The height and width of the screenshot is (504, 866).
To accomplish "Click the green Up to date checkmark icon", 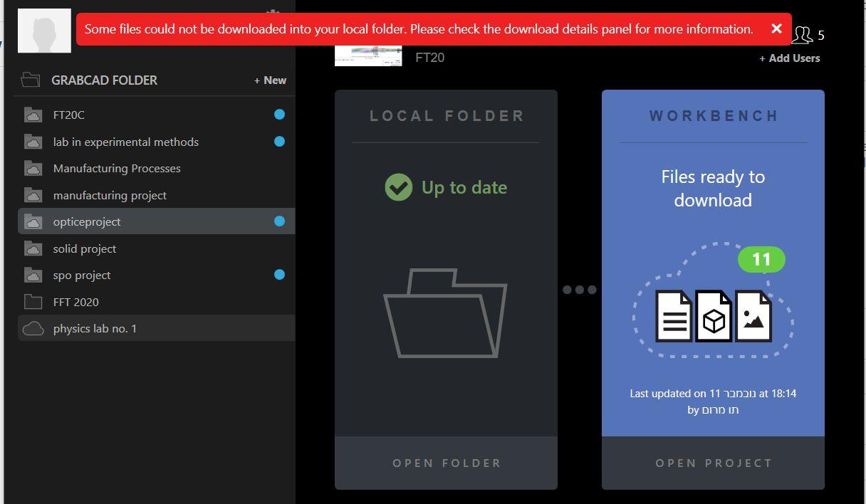I will [x=399, y=187].
